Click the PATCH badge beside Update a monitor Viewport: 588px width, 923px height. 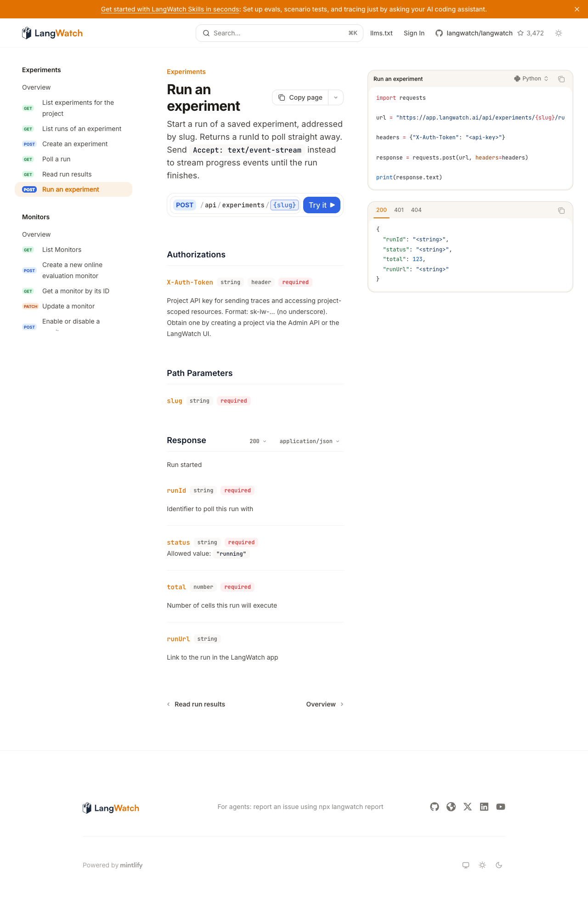(x=31, y=307)
